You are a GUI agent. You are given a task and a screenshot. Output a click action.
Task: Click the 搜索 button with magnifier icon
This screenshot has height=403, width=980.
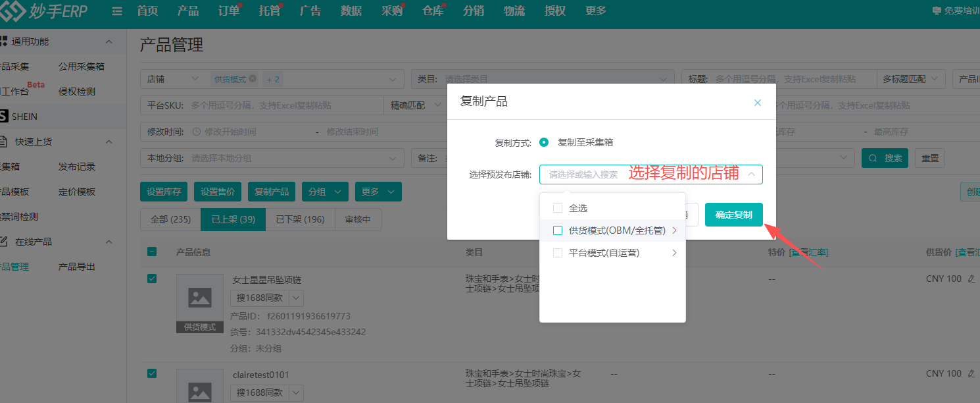[x=885, y=159]
